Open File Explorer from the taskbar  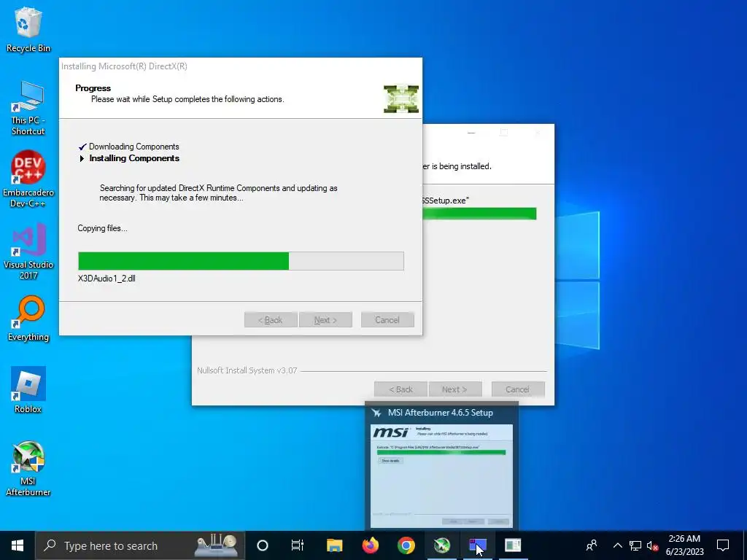point(334,545)
